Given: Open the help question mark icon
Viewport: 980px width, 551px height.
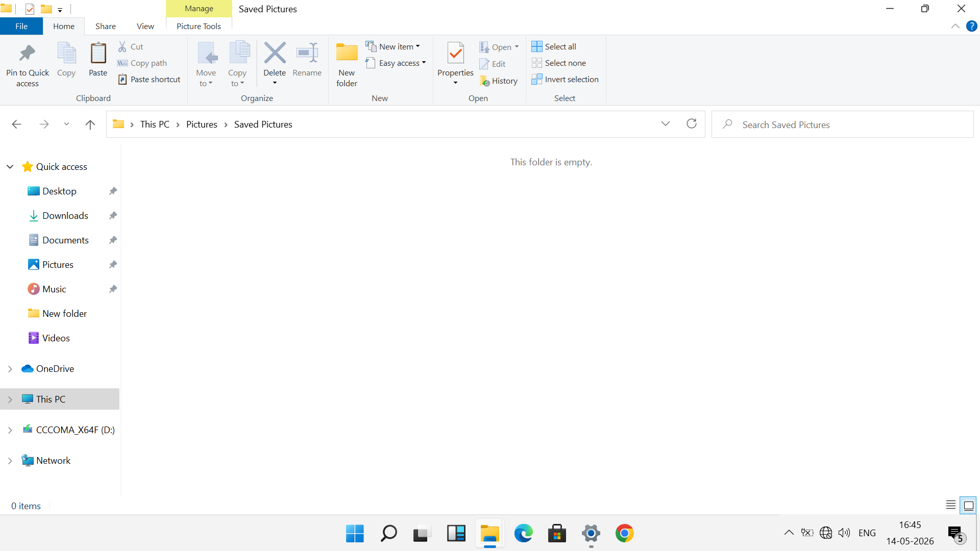Looking at the screenshot, I should [972, 26].
